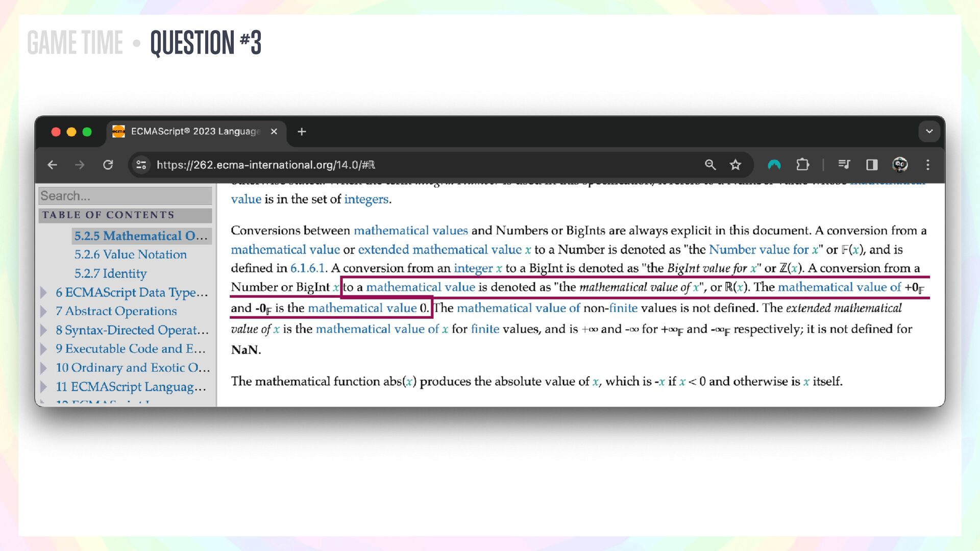The image size is (980, 551).
Task: Open the extensions puzzle icon
Action: 802,165
